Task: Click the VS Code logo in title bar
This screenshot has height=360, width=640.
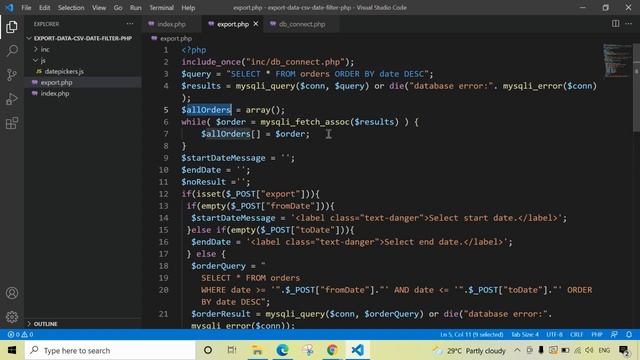Action: click(9, 8)
